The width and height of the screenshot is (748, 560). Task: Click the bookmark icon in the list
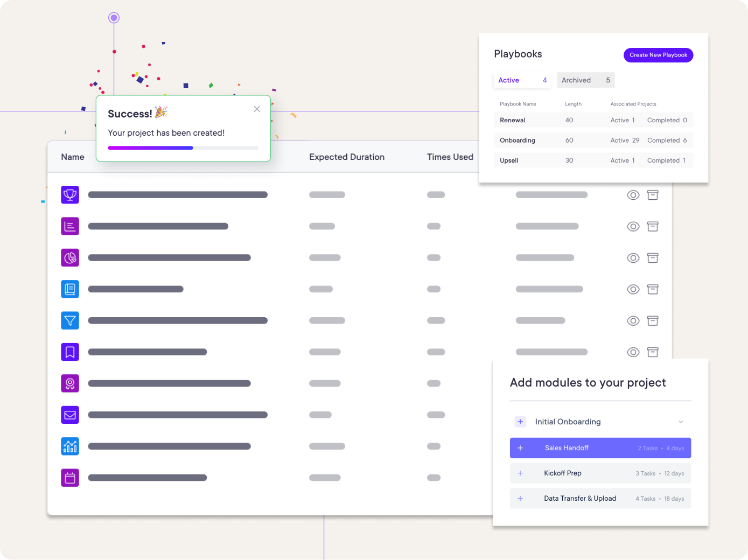point(70,352)
